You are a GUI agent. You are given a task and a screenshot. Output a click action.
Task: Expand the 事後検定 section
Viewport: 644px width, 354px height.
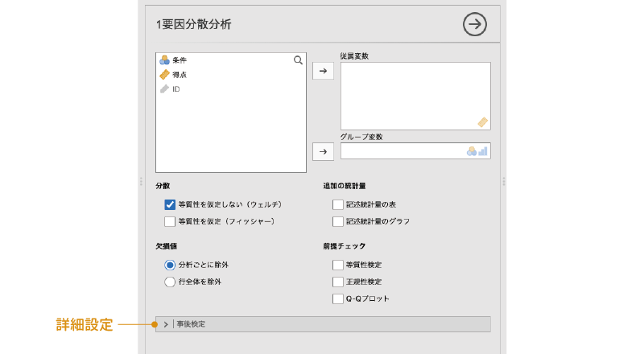(x=166, y=324)
